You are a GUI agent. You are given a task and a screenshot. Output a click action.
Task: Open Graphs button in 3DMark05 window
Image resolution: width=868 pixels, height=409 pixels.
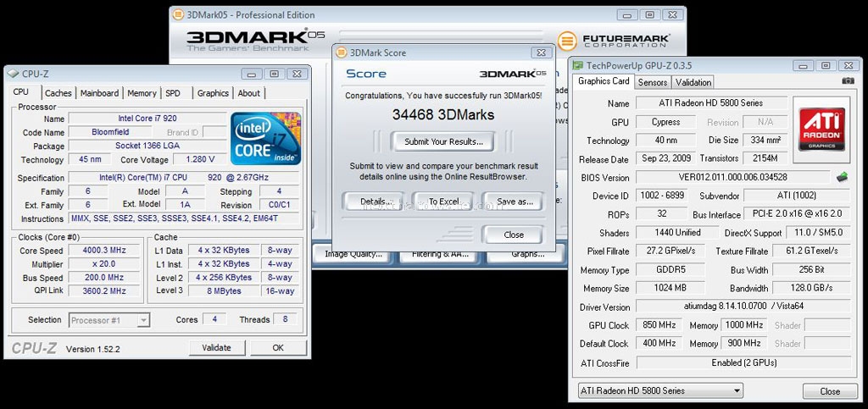point(527,254)
